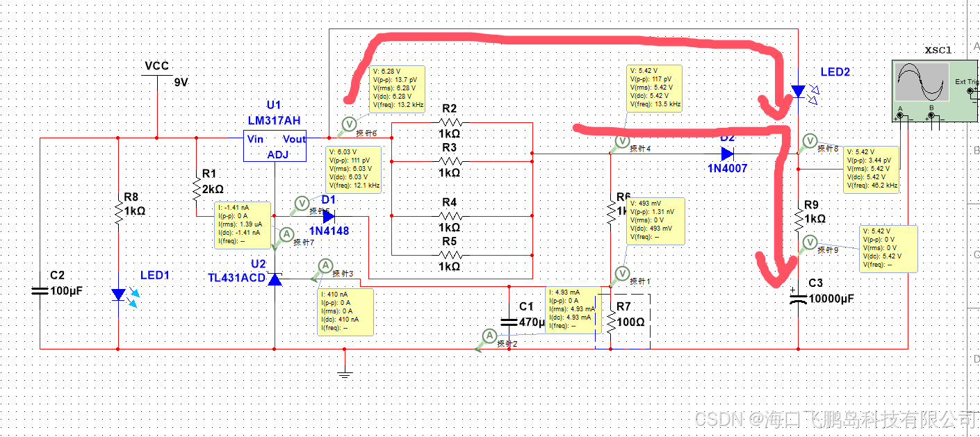This screenshot has height=437, width=980.
Task: Click the 1N4007 diode model label
Action: pos(728,170)
